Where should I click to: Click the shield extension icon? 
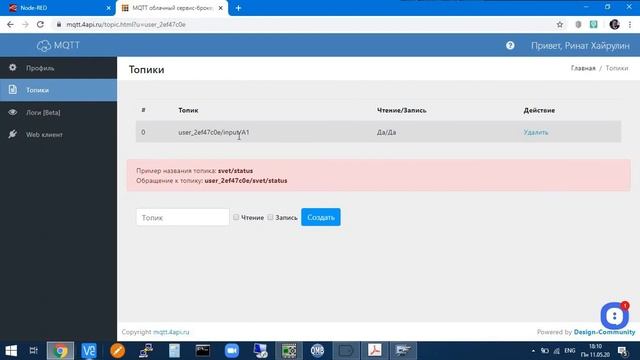pyautogui.click(x=578, y=24)
